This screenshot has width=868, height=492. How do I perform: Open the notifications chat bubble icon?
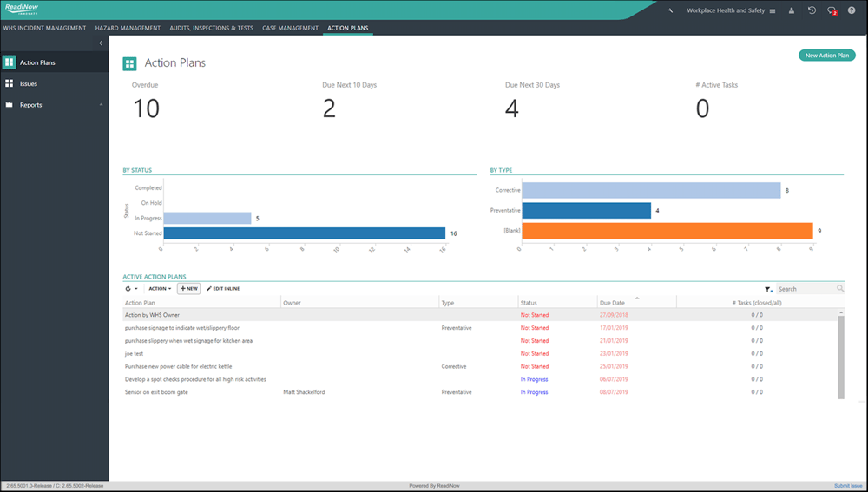point(832,10)
